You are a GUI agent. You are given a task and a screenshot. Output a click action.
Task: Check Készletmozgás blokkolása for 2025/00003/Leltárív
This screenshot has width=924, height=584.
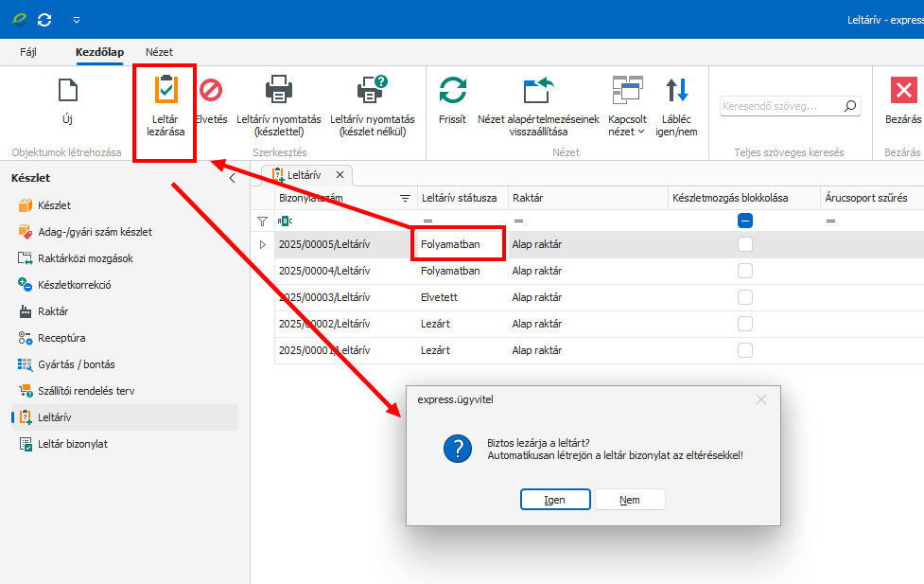[745, 297]
